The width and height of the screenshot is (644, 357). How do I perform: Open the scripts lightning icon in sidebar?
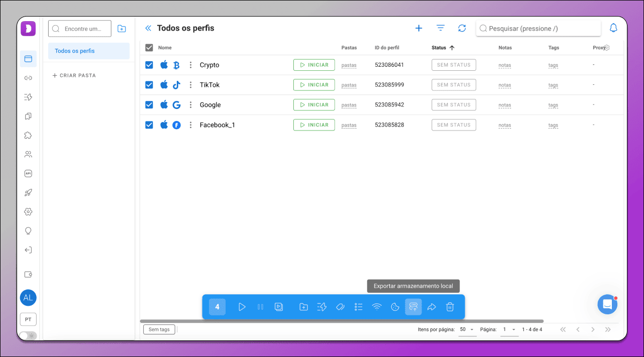pyautogui.click(x=28, y=97)
